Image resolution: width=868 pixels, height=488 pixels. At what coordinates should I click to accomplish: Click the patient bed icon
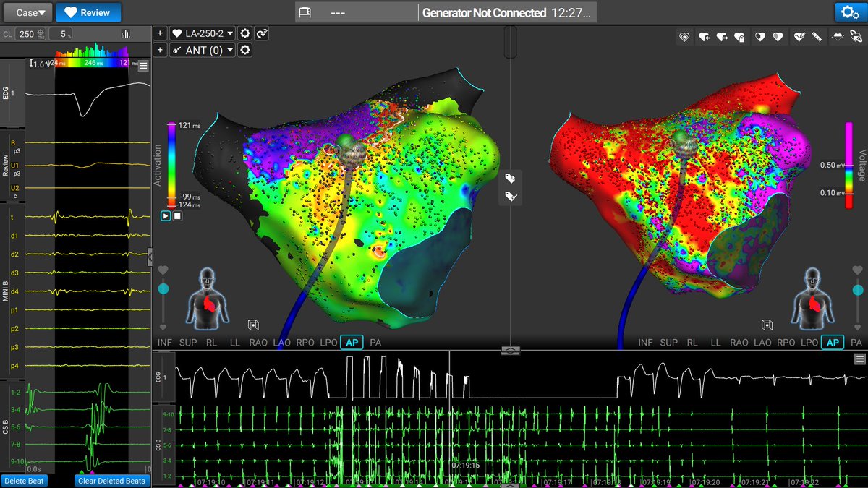[x=305, y=13]
